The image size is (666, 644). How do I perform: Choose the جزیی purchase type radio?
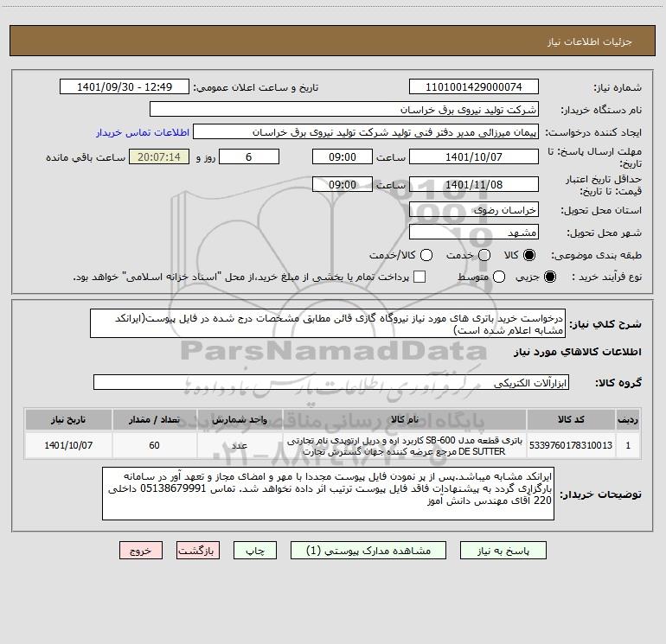[x=550, y=277]
